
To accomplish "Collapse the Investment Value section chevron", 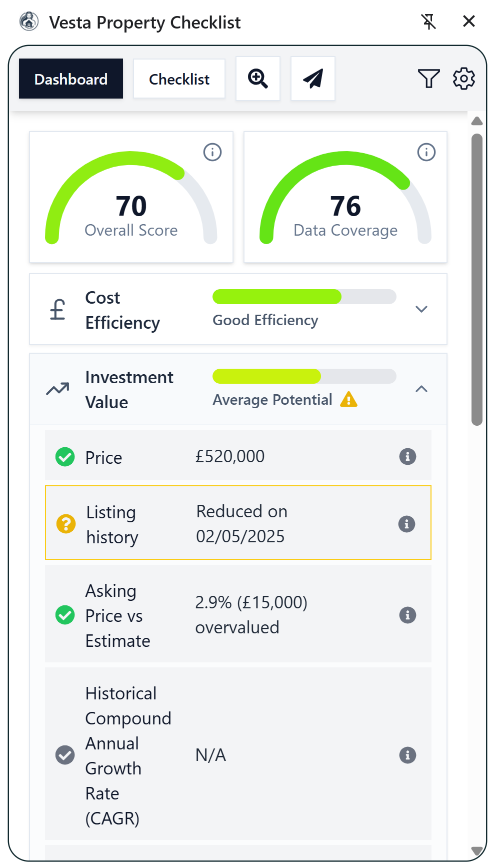I will (x=421, y=389).
